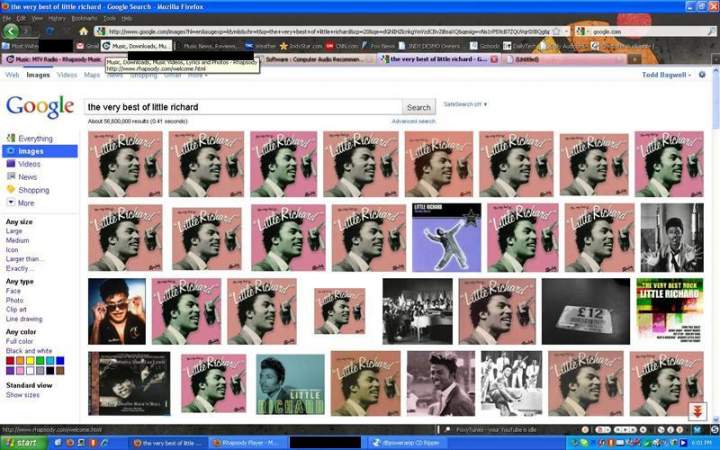This screenshot has height=450, width=720.
Task: Click the reload page icon
Action: 50,31
